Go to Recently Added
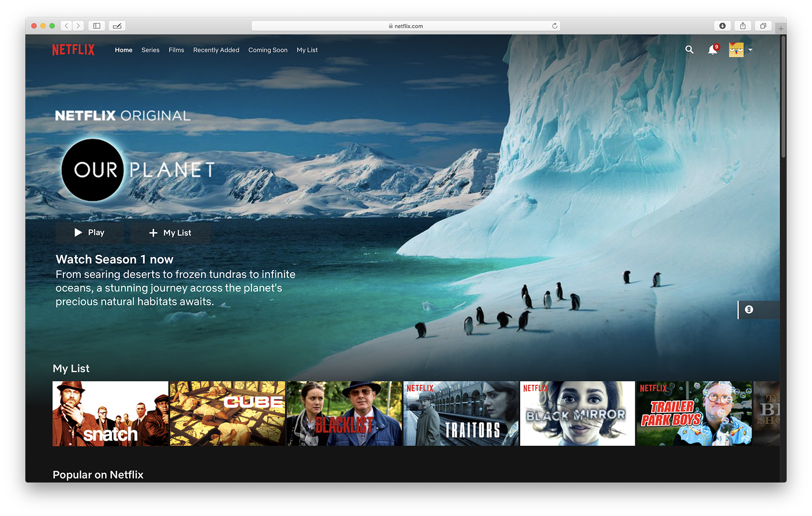Viewport: 812px width, 516px height. coord(216,50)
